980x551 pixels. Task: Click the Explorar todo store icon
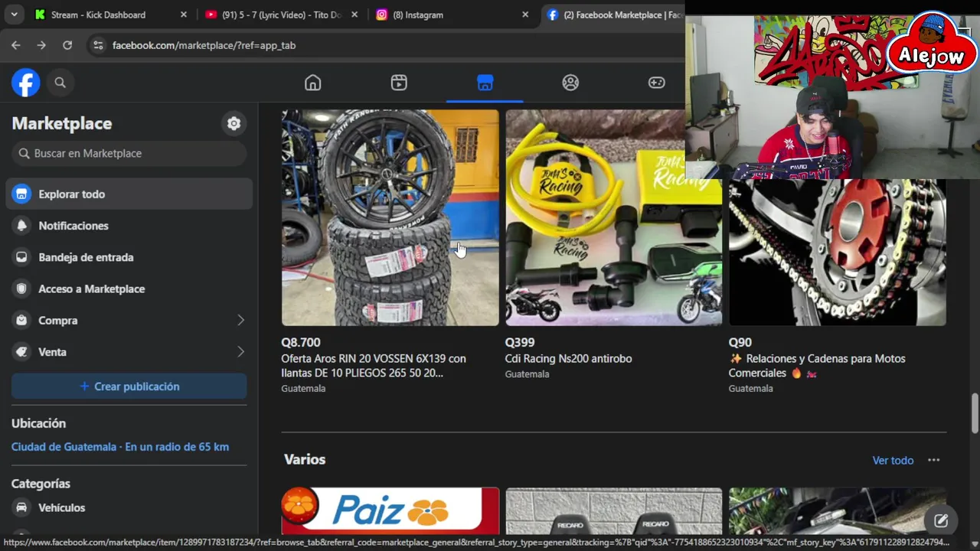click(21, 194)
